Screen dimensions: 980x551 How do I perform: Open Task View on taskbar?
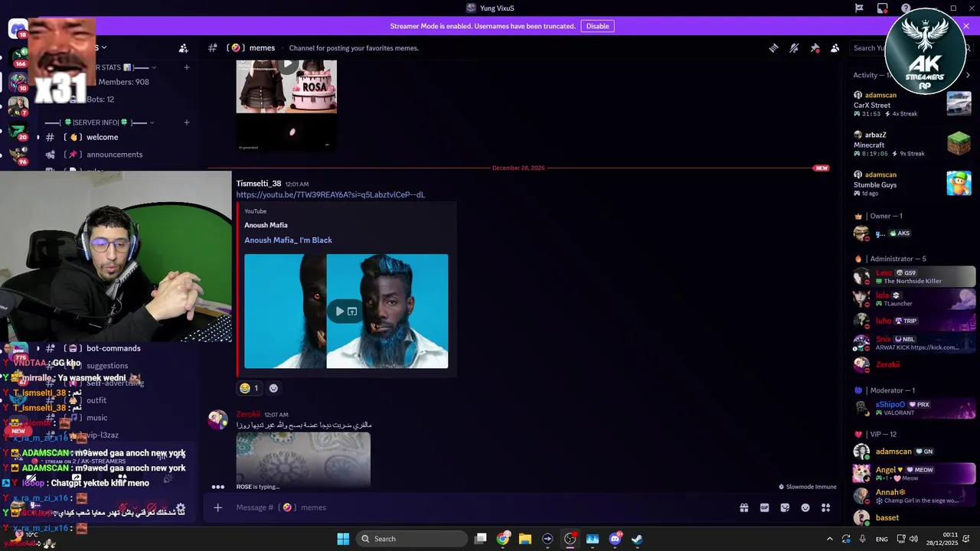click(480, 539)
